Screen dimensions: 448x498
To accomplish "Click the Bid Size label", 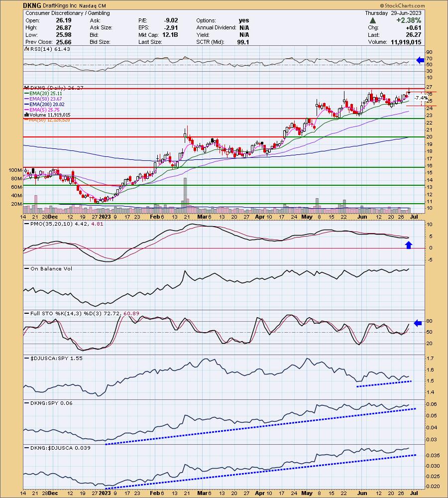I will (x=100, y=42).
